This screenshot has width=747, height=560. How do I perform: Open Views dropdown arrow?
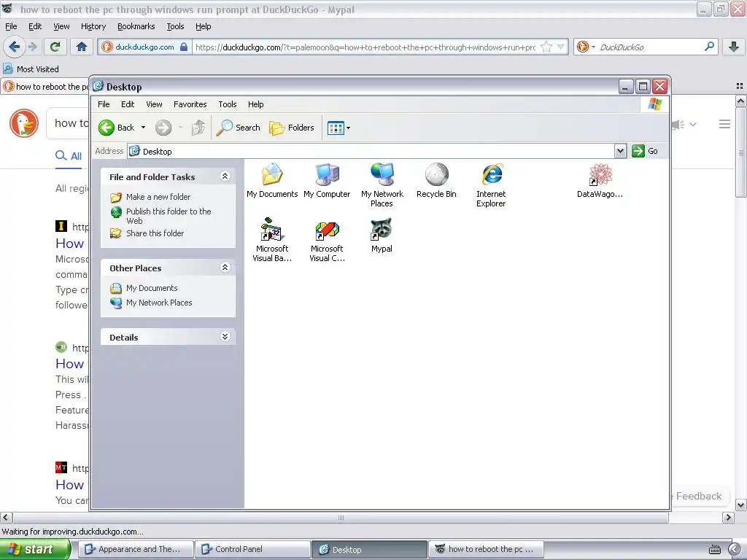coord(348,128)
